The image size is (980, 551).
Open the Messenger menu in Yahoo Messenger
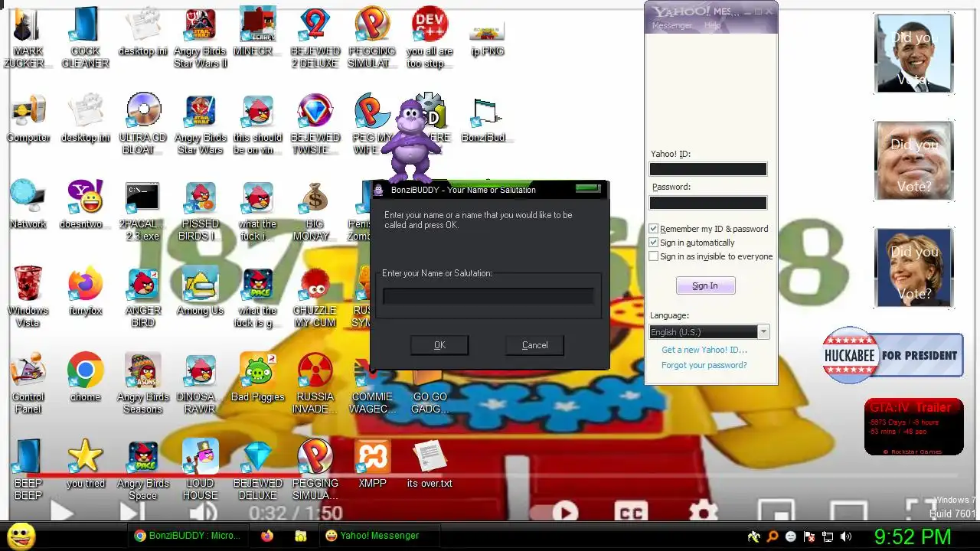pyautogui.click(x=671, y=25)
